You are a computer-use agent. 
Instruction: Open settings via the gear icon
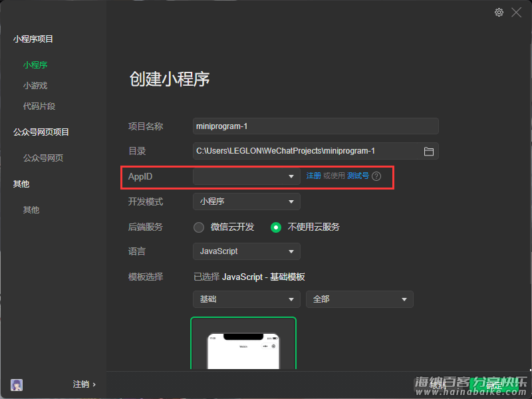(498, 13)
